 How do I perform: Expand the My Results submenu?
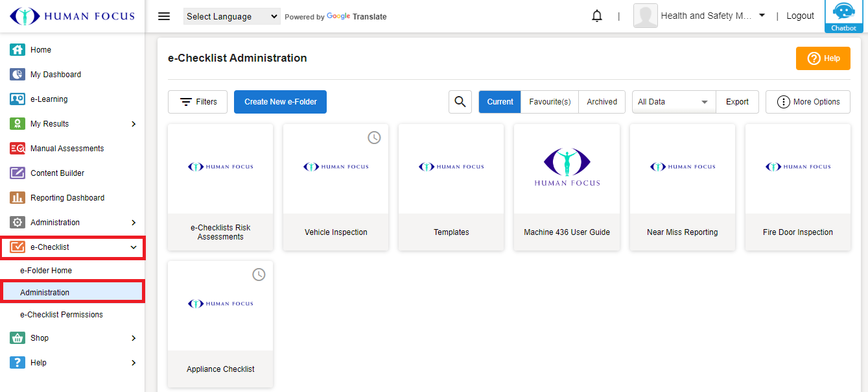134,124
